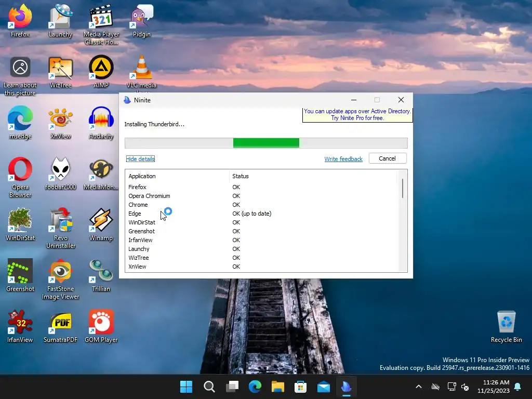Select the Trillian desktop icon
532x399 pixels.
click(101, 275)
